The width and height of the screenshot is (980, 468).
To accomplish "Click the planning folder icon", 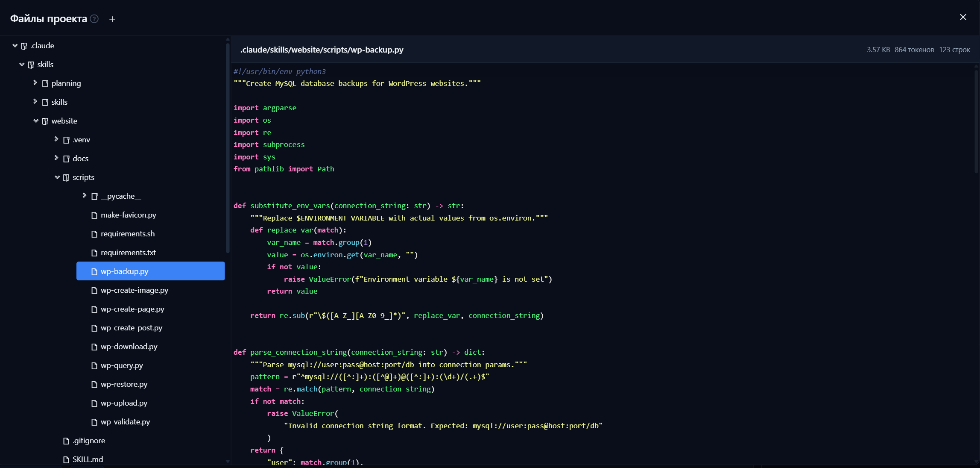I will pos(45,83).
